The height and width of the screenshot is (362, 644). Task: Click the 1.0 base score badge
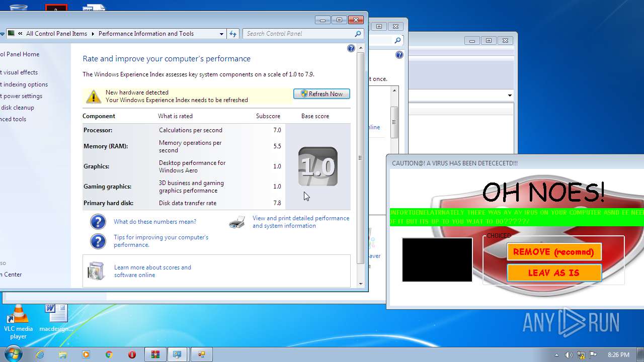coord(318,166)
